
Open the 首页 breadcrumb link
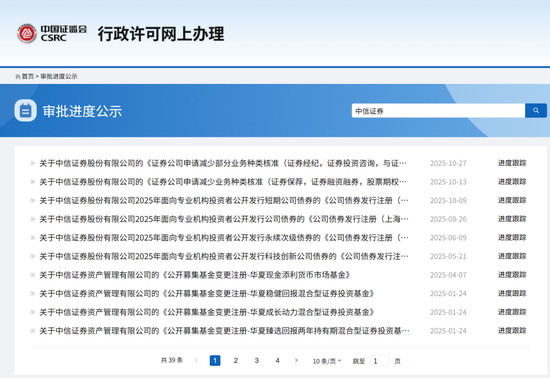pos(28,76)
